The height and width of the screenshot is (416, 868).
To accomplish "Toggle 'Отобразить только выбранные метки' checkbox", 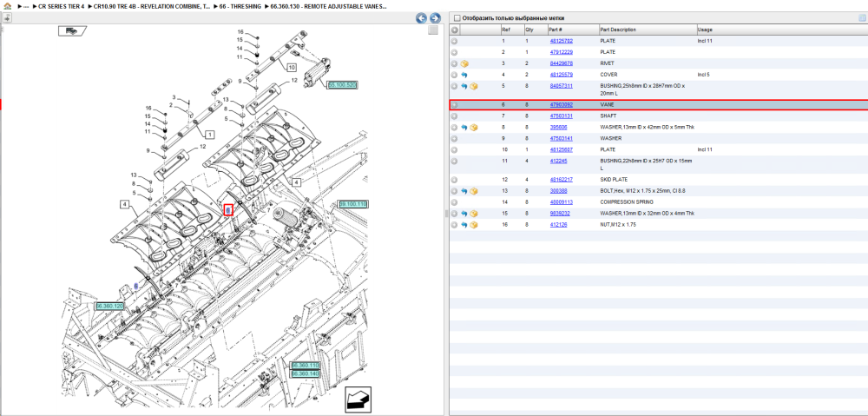I will tap(457, 17).
